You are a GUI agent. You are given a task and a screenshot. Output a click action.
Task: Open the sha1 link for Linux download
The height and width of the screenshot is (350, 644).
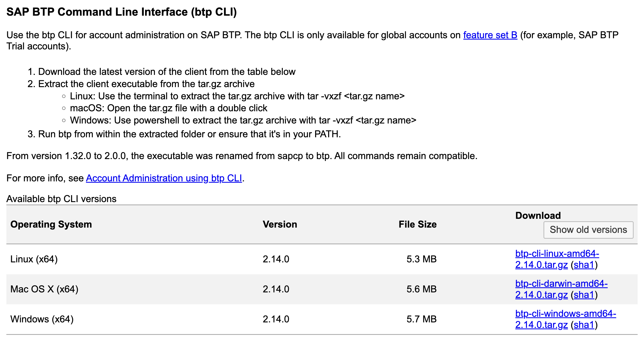[584, 265]
